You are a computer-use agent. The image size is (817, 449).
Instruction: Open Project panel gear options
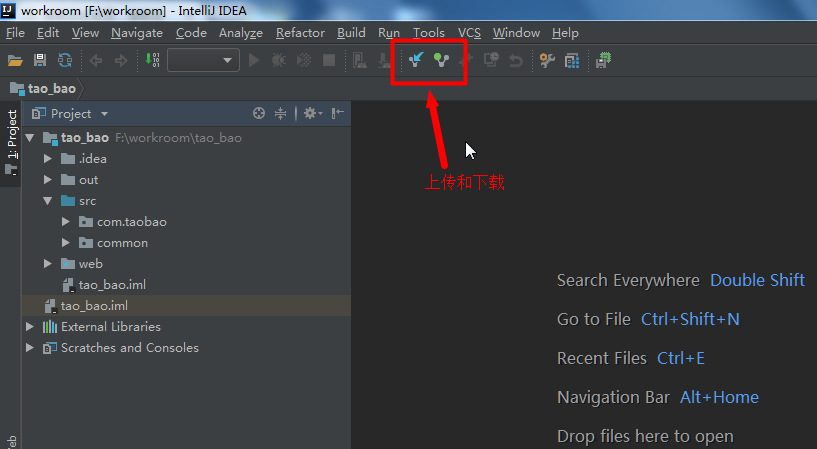point(313,113)
